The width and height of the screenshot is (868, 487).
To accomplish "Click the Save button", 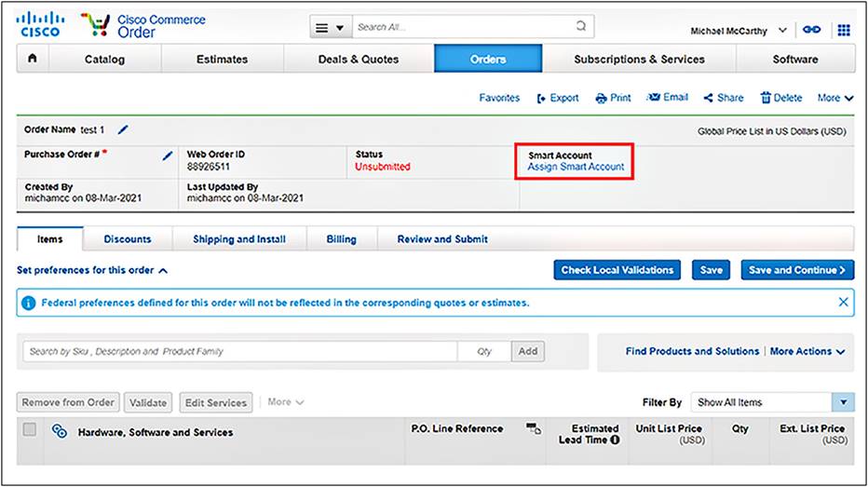I will click(x=712, y=270).
